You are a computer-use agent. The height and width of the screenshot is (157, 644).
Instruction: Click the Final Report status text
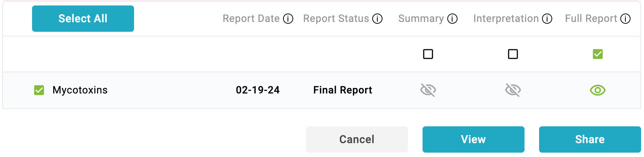coord(343,90)
